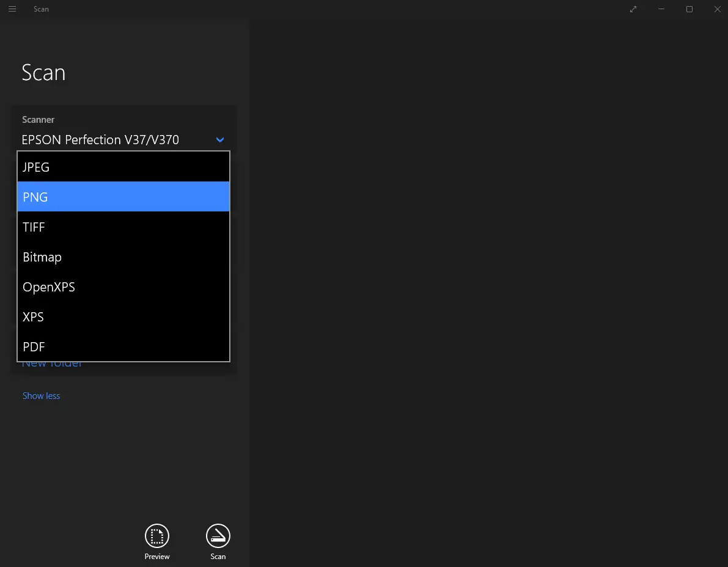The image size is (728, 567).
Task: Expand the Scanner chevron arrow
Action: pyautogui.click(x=220, y=140)
